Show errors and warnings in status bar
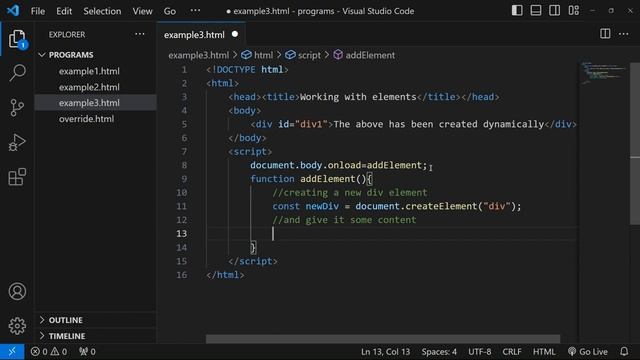 49,351
